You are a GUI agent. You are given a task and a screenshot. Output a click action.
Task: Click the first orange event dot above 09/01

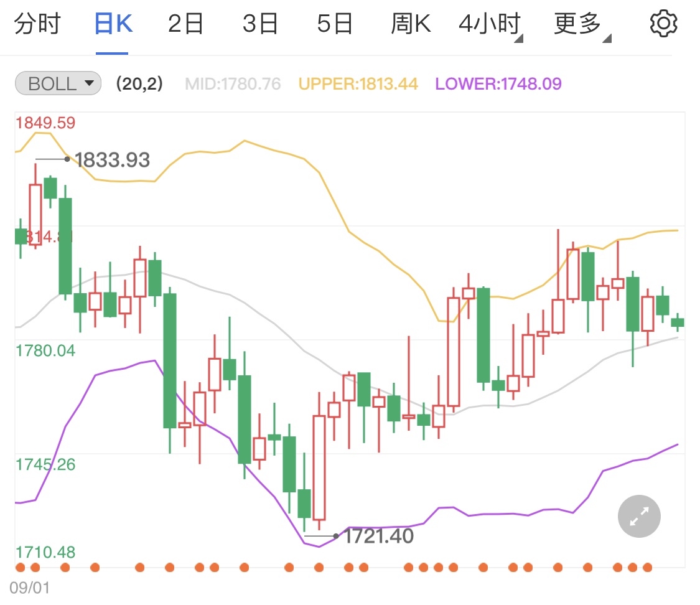click(x=20, y=568)
